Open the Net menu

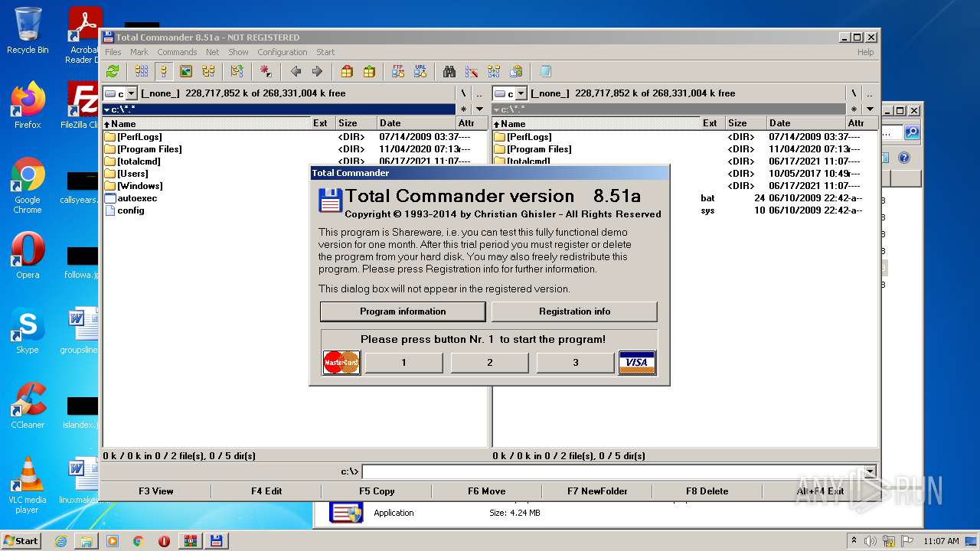[213, 52]
